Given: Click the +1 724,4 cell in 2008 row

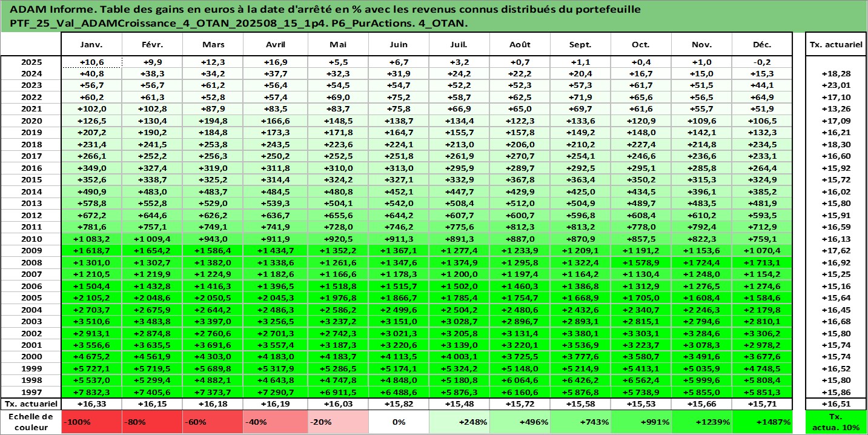Looking at the screenshot, I should point(701,262).
